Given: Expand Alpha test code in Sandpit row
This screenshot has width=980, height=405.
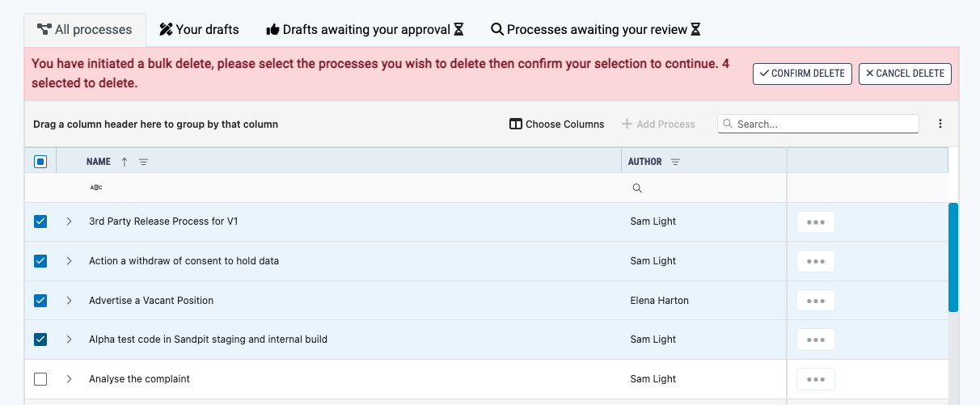Looking at the screenshot, I should pyautogui.click(x=69, y=340).
